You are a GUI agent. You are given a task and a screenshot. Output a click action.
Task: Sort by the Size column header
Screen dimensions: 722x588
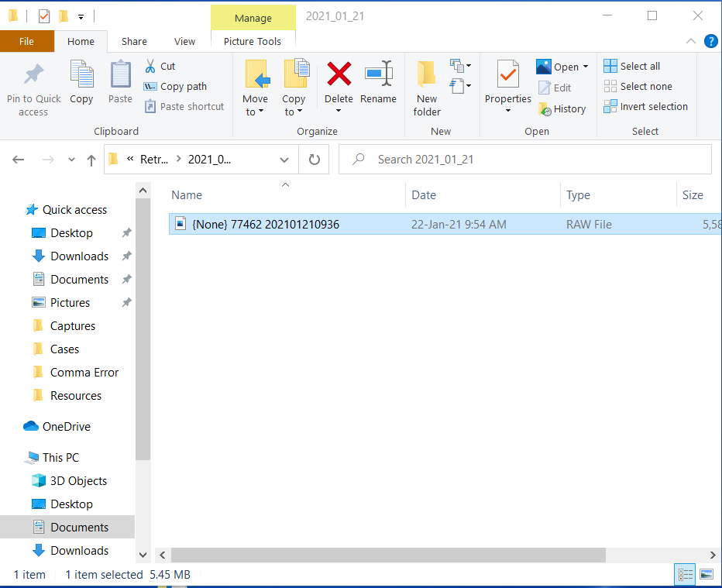click(699, 194)
